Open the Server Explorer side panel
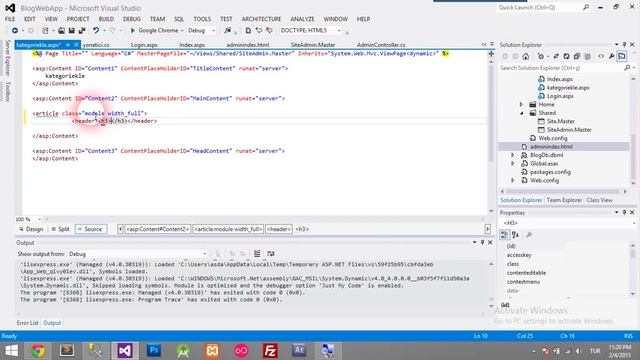The width and height of the screenshot is (640, 360). [x=7, y=57]
